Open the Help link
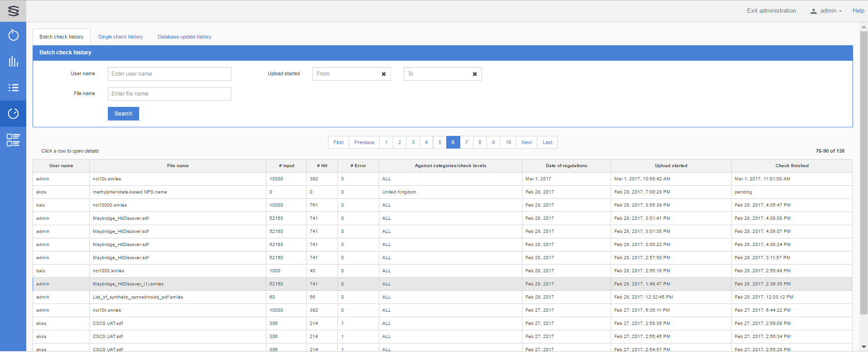Image resolution: width=868 pixels, height=352 pixels. point(858,11)
